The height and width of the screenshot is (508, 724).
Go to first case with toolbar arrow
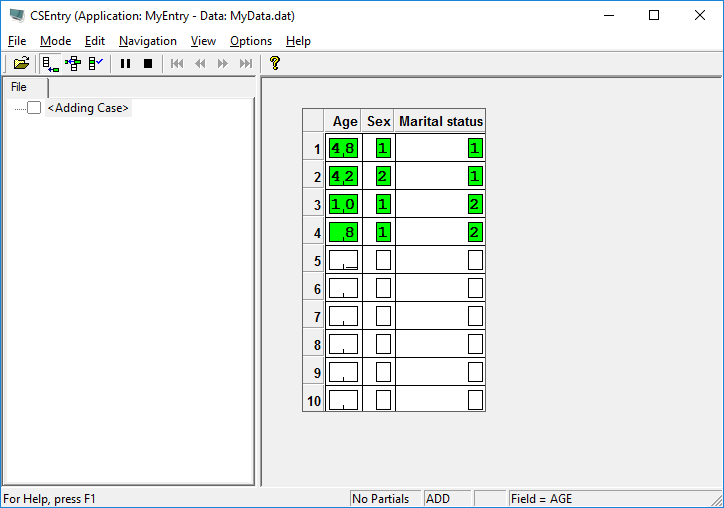(x=177, y=63)
